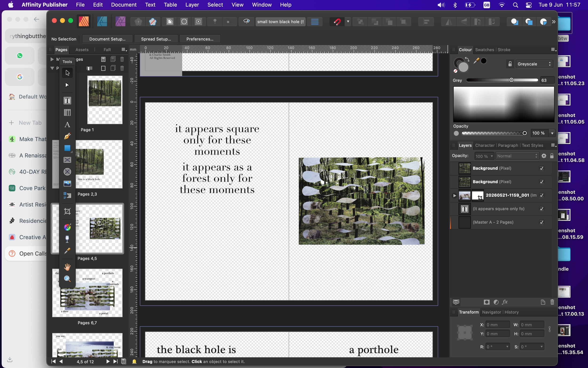Click the Layers panel gear settings icon

(544, 156)
